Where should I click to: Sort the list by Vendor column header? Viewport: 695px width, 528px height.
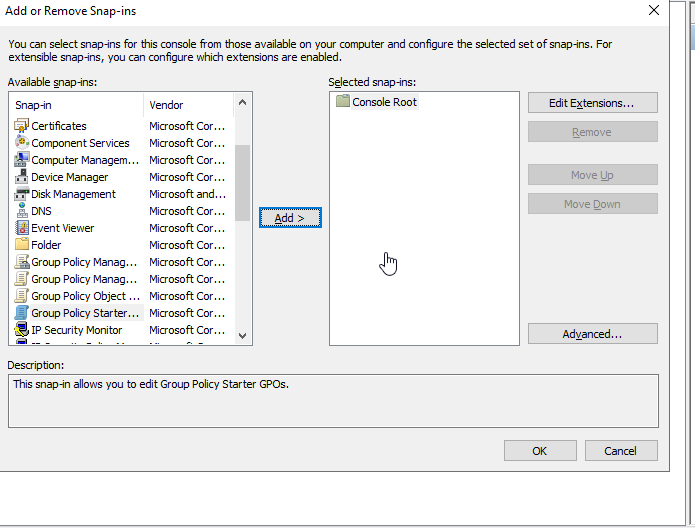(188, 105)
